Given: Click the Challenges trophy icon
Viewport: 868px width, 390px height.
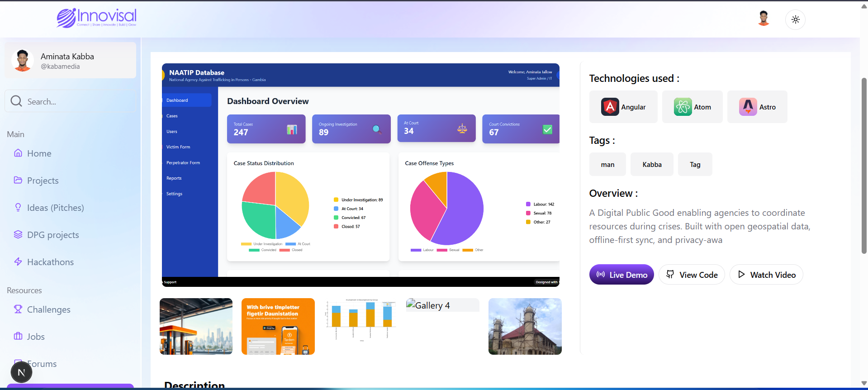Looking at the screenshot, I should click(18, 309).
